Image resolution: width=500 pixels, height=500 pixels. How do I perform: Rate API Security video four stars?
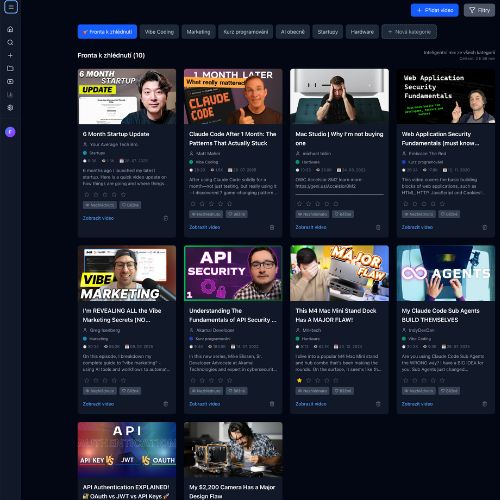220,380
